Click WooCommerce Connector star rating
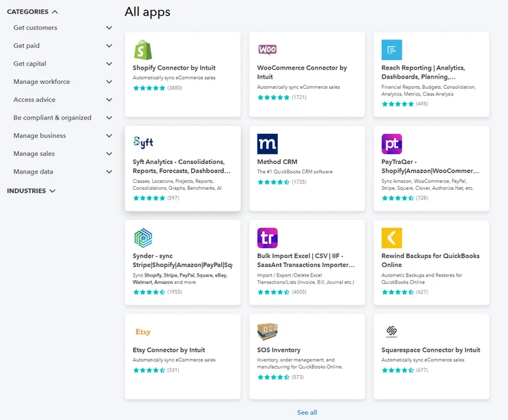Screen dimensions: 508x420 coord(273,97)
